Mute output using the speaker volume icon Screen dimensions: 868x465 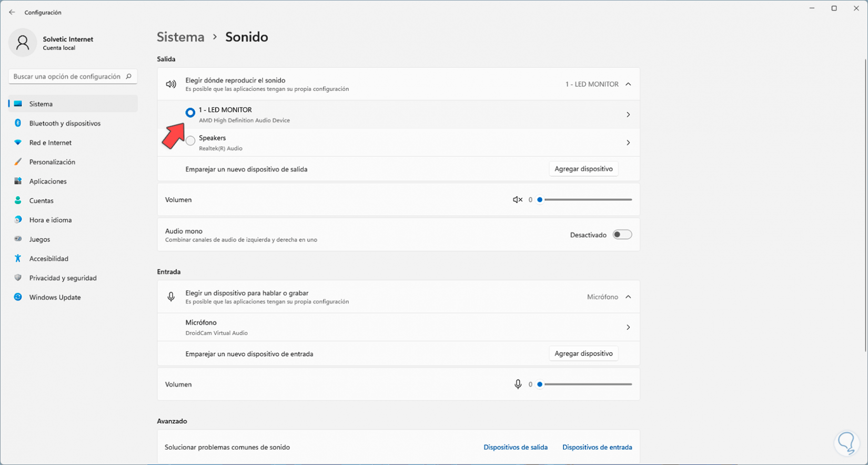pos(518,200)
